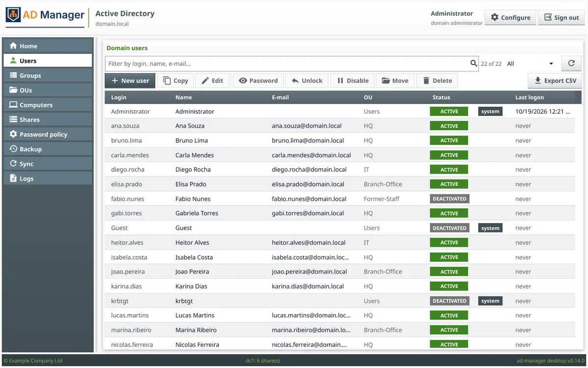Click the 10/19/2026 last logon cell
The image size is (588, 368).
click(543, 111)
